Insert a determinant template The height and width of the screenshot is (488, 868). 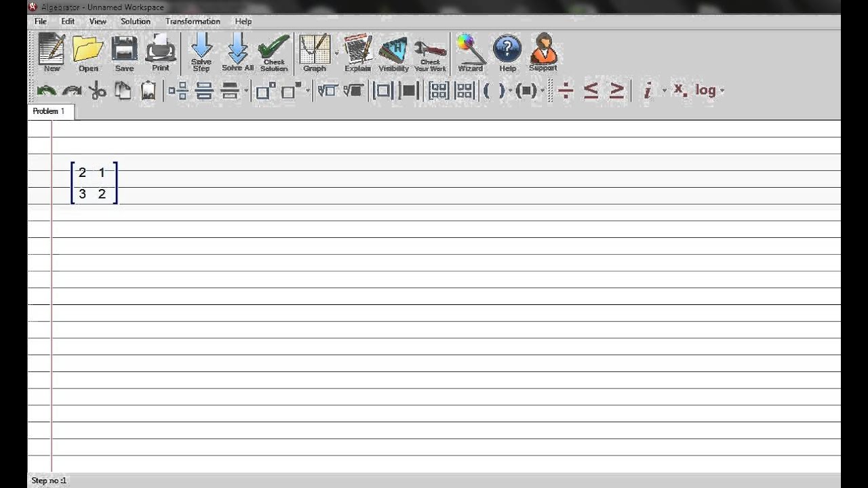465,90
